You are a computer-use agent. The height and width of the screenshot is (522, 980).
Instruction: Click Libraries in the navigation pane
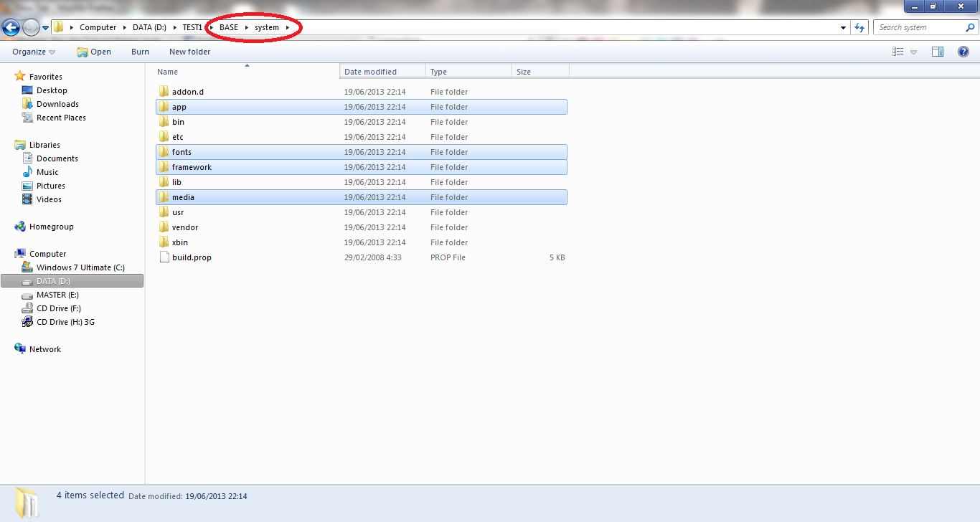pyautogui.click(x=44, y=145)
